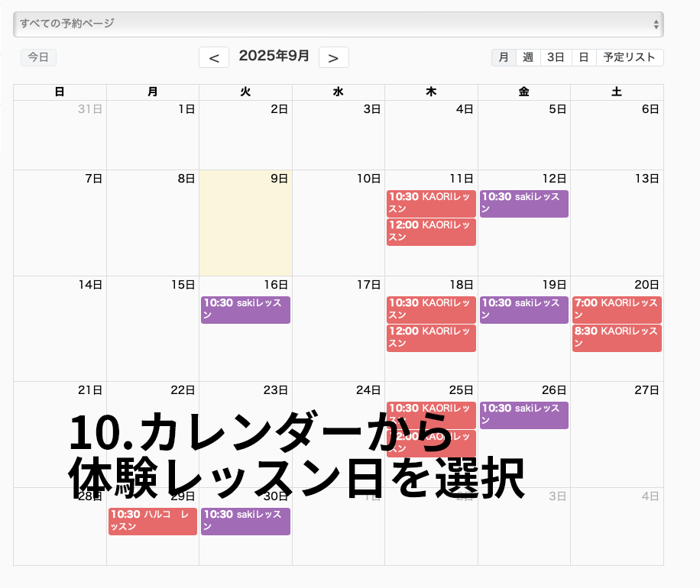Select 7:00 KAORI lesson on 20日
The image size is (700, 588).
617,309
